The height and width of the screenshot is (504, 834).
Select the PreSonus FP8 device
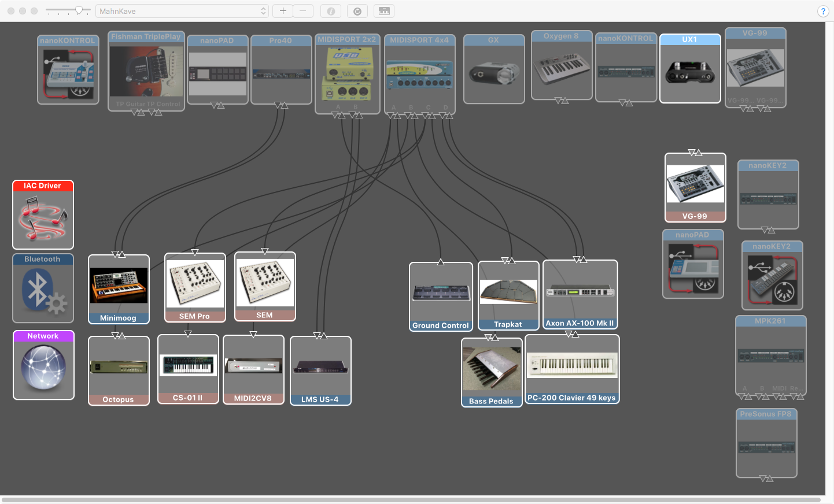(x=766, y=443)
